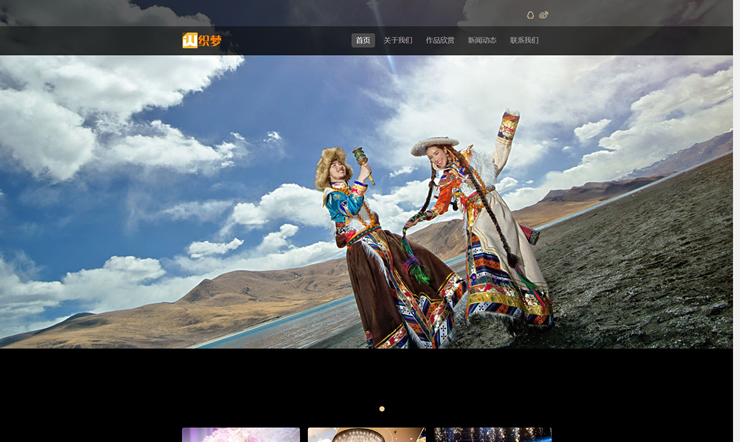Image resolution: width=740 pixels, height=442 pixels.
Task: Open the 新闻动态 navigation link
Action: click(482, 40)
